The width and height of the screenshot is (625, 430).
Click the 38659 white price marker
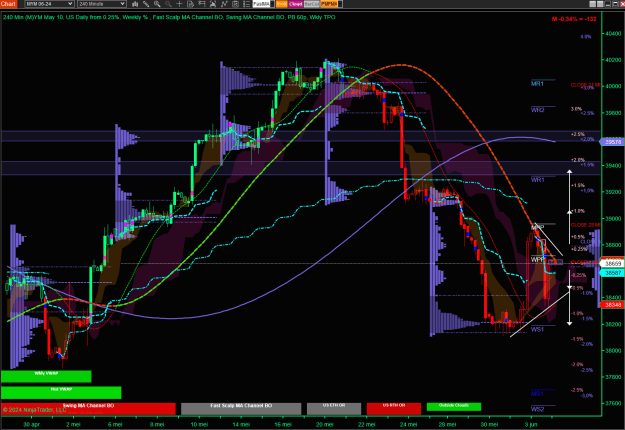(x=613, y=263)
